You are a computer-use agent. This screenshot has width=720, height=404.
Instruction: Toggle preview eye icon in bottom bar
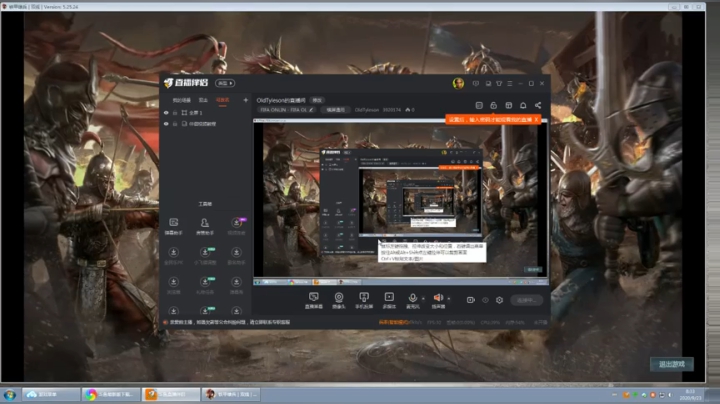485,300
